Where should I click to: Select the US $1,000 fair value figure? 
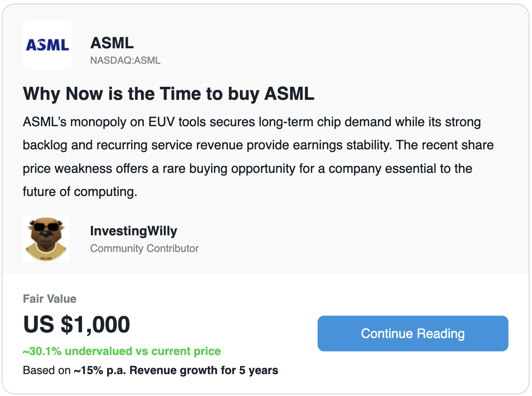(x=76, y=325)
